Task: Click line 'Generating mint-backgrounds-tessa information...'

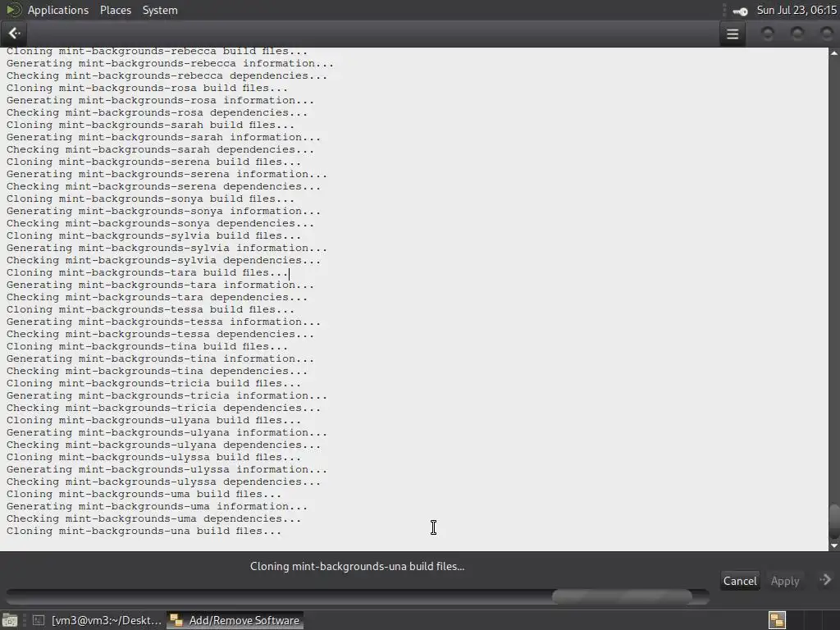Action: point(163,322)
